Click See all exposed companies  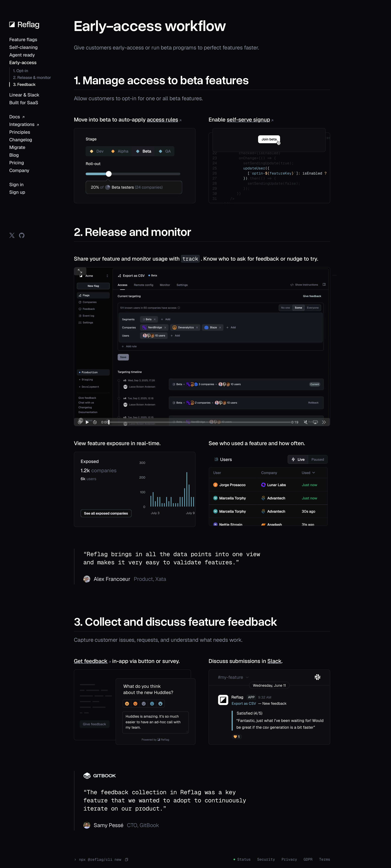coord(106,513)
